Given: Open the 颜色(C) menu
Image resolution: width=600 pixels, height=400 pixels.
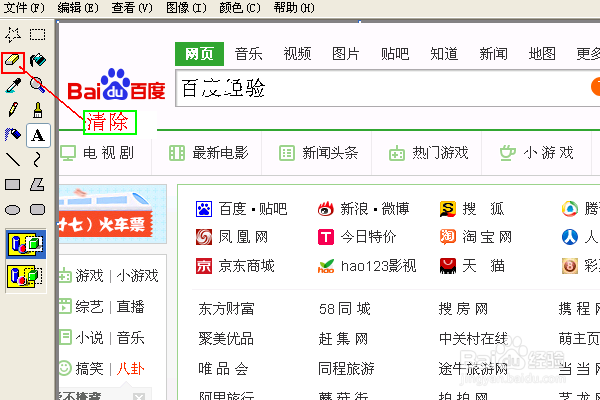Looking at the screenshot, I should [x=240, y=8].
